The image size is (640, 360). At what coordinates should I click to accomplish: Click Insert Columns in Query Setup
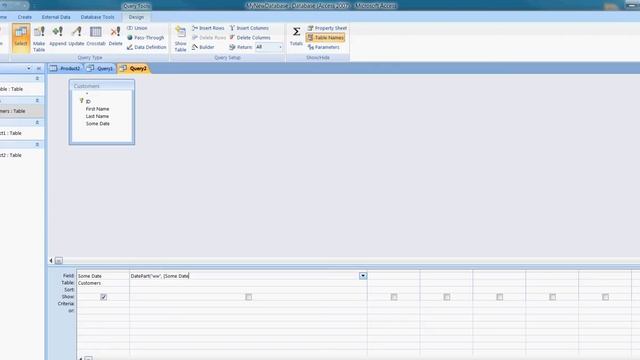[249, 28]
